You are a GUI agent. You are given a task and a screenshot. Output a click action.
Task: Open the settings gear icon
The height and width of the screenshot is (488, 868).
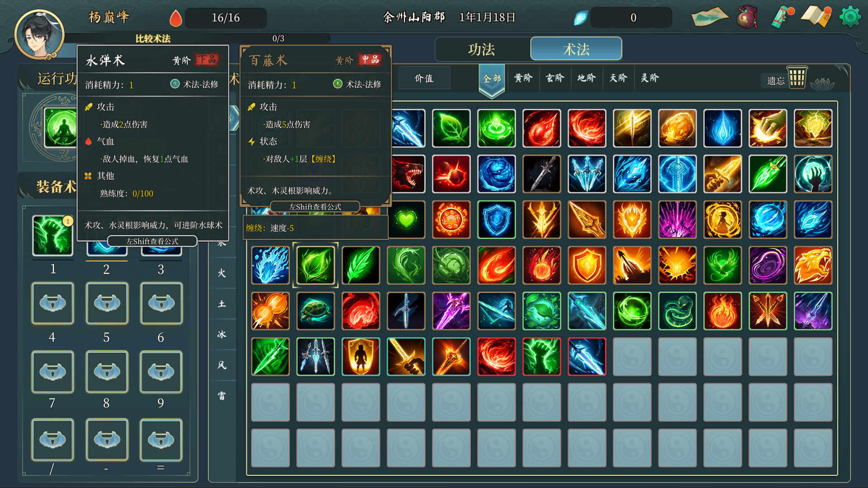click(850, 17)
